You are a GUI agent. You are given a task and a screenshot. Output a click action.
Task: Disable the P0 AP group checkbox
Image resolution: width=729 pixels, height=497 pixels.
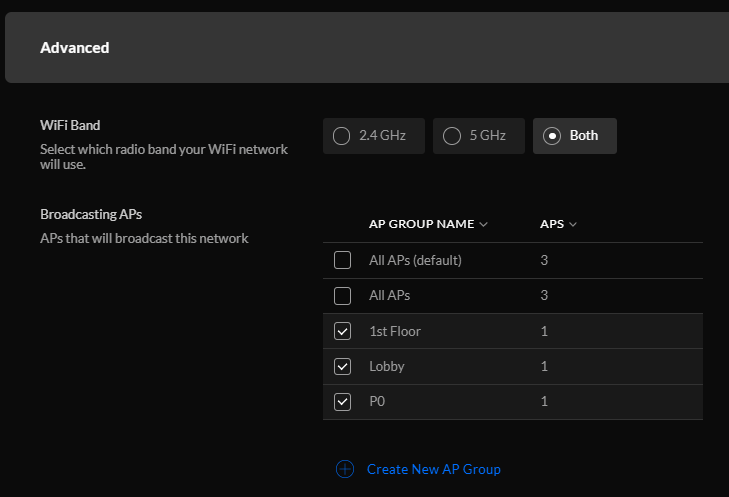click(x=343, y=401)
